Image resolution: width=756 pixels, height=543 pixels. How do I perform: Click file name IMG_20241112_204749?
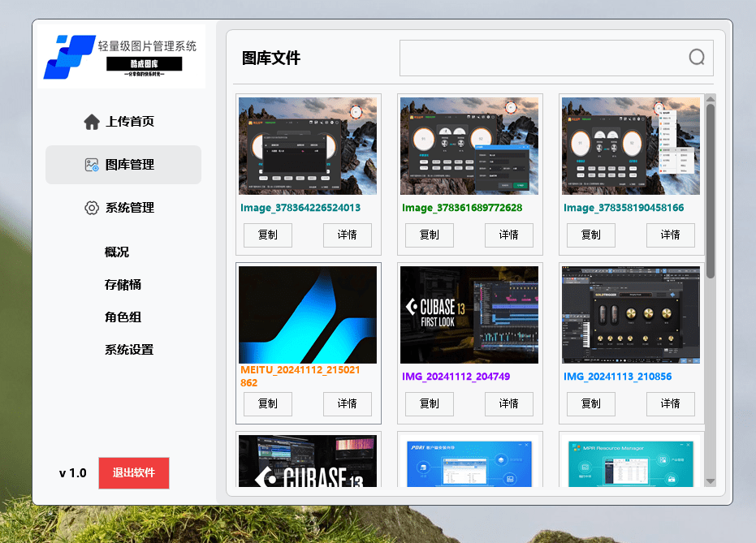pyautogui.click(x=456, y=377)
